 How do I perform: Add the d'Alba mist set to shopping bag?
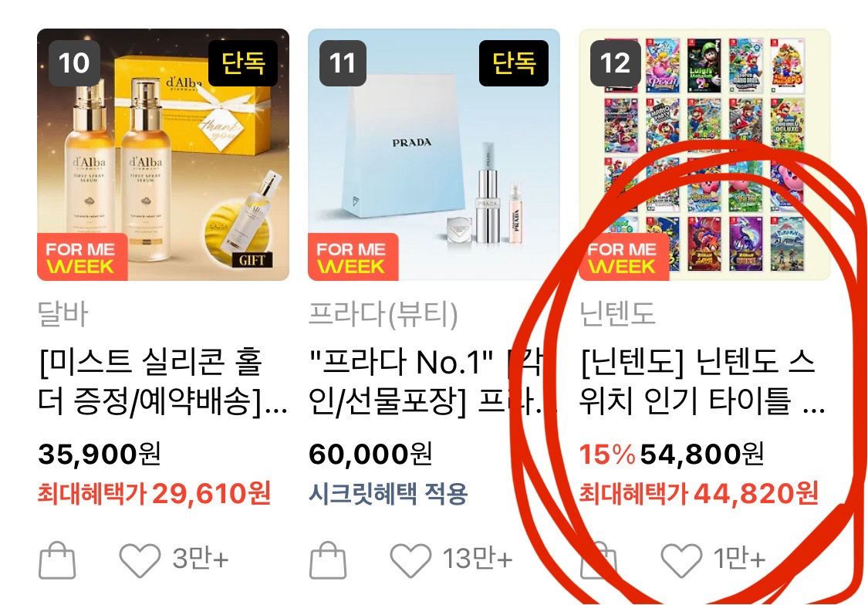click(x=57, y=559)
